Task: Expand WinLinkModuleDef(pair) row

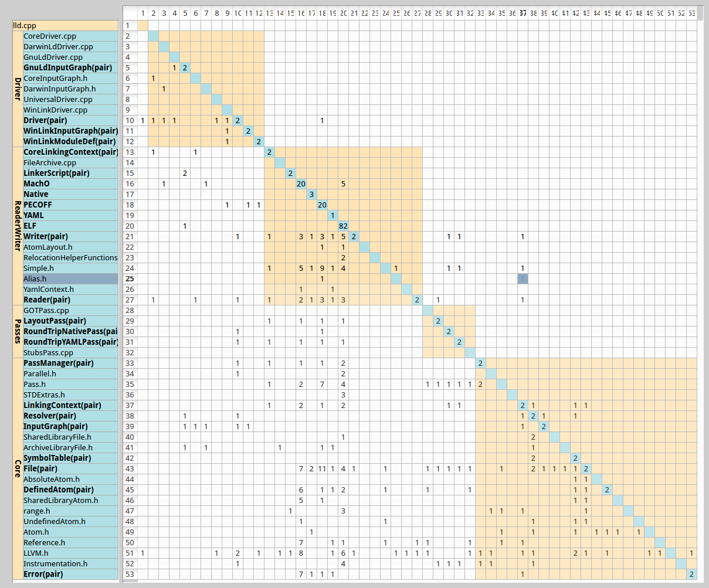Action: (70, 142)
